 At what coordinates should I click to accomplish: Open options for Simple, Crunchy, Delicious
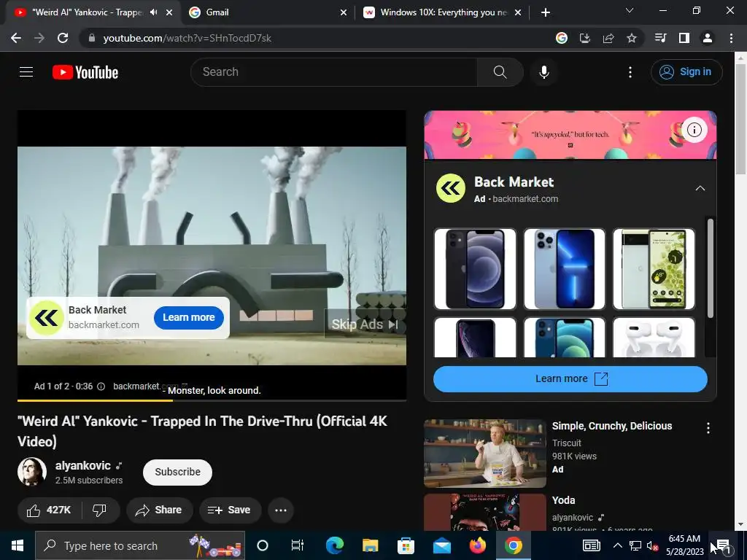point(708,427)
